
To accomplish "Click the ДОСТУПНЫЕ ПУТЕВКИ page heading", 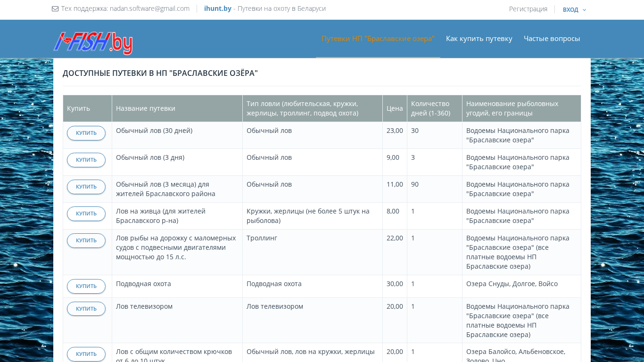I will (x=160, y=73).
